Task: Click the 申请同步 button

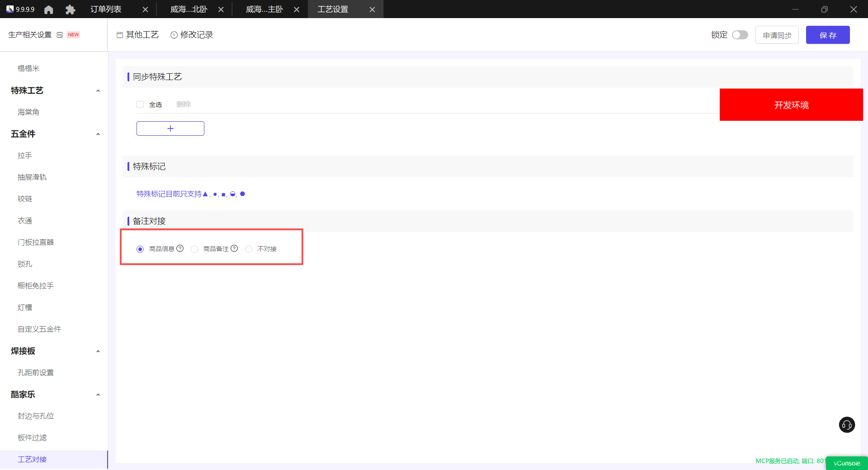Action: [777, 35]
